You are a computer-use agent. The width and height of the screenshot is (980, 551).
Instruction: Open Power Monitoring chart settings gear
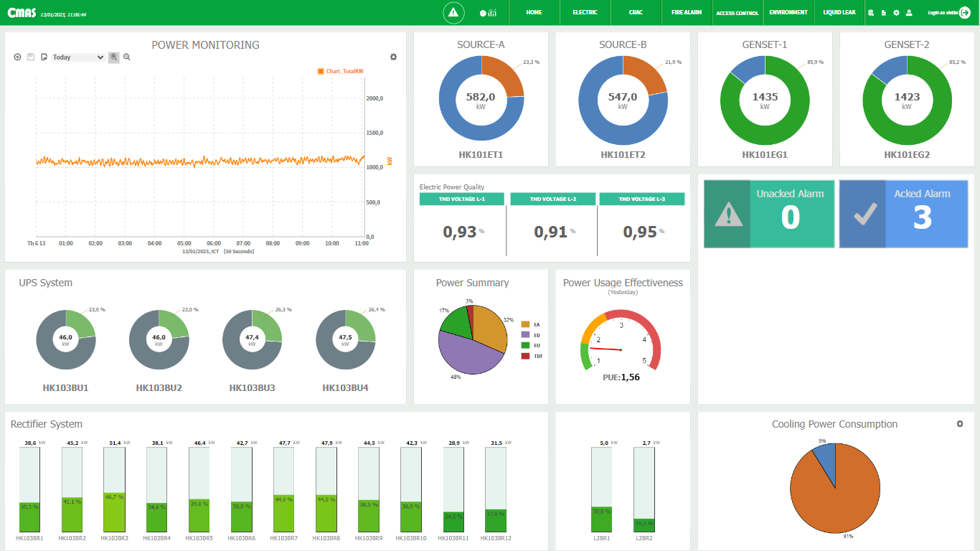tap(393, 57)
